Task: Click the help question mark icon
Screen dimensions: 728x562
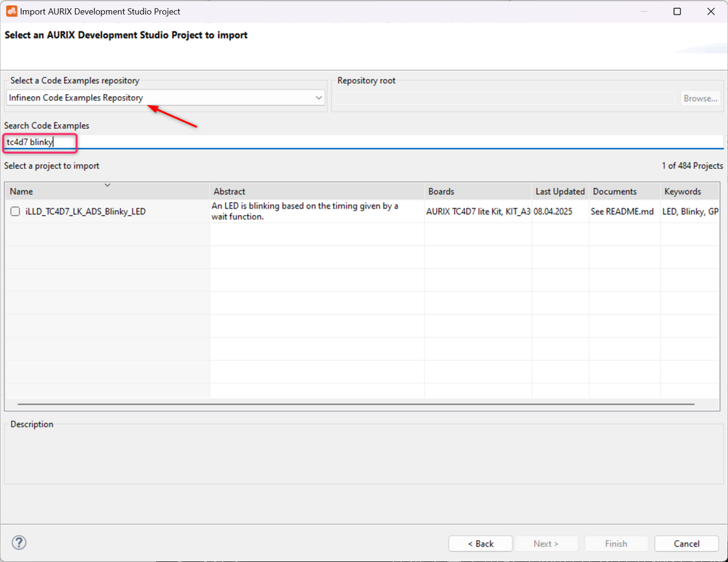Action: (x=20, y=542)
